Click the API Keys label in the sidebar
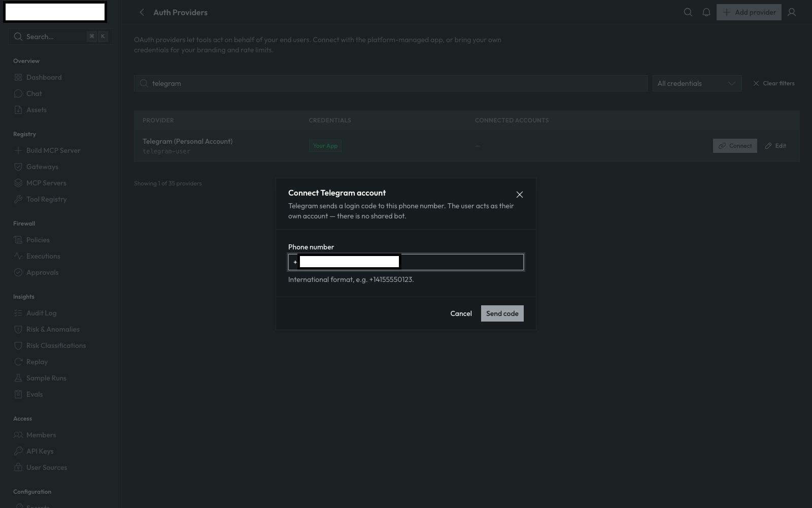Image resolution: width=812 pixels, height=508 pixels. tap(40, 451)
